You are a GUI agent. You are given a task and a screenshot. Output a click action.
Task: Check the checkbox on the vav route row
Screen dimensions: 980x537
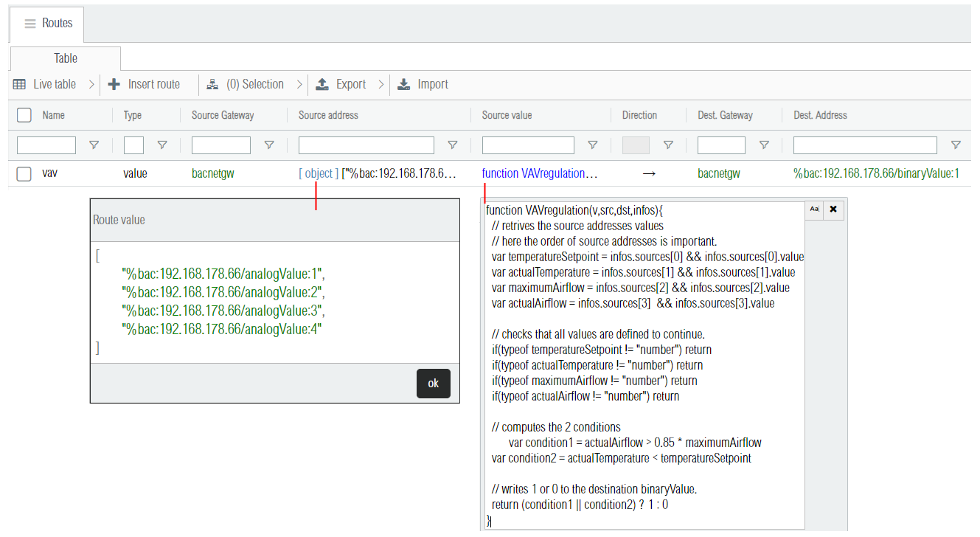24,173
